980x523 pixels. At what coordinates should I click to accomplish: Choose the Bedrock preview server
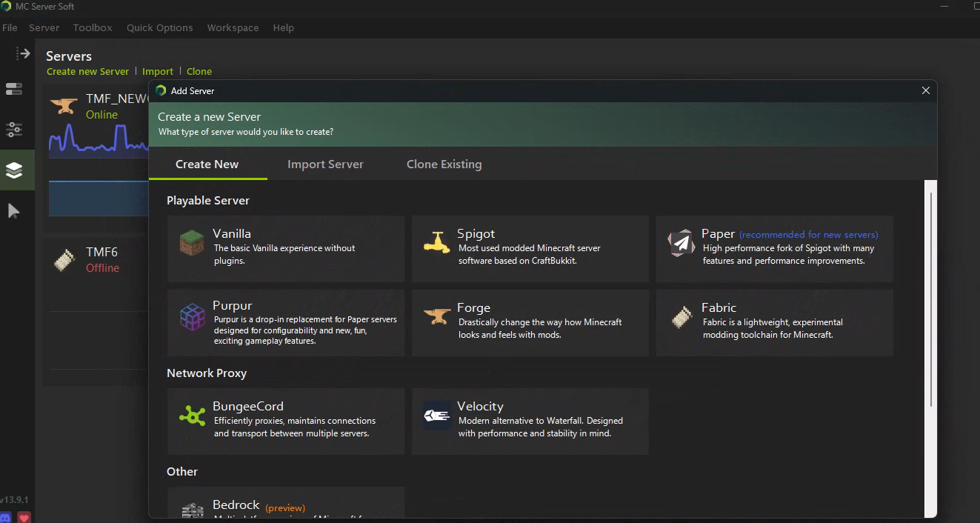pos(286,503)
